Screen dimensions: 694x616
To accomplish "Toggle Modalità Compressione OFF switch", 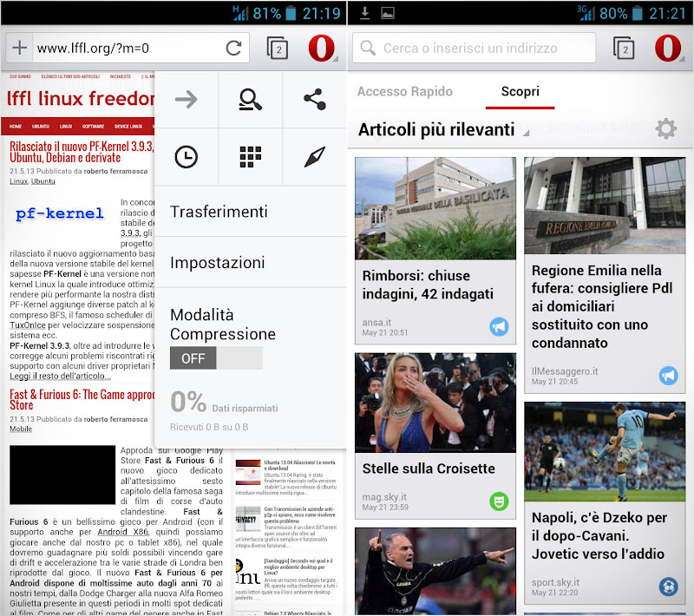I will click(x=216, y=358).
